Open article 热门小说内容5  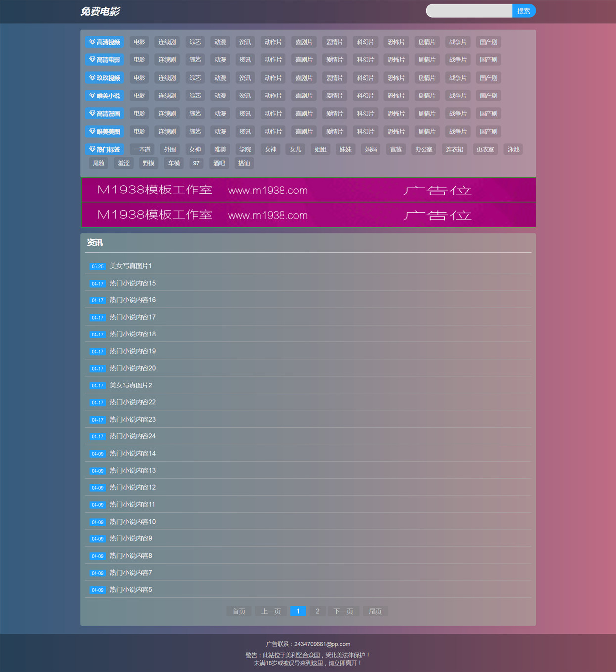(131, 590)
